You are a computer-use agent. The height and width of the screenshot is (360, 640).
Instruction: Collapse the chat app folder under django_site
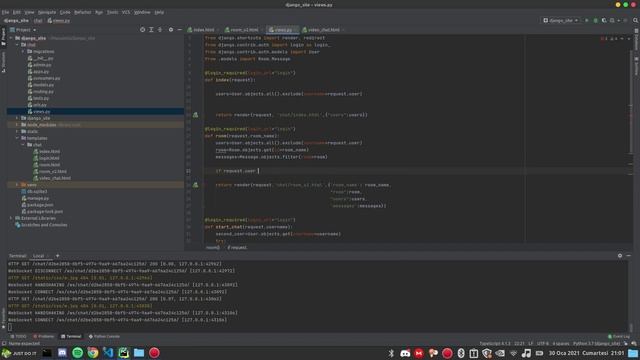click(x=17, y=44)
